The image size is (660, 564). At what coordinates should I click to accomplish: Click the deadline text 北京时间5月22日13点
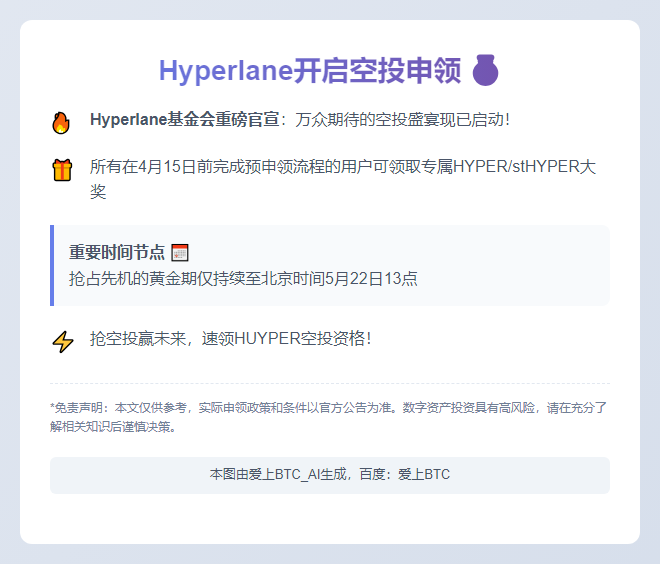[x=339, y=279]
